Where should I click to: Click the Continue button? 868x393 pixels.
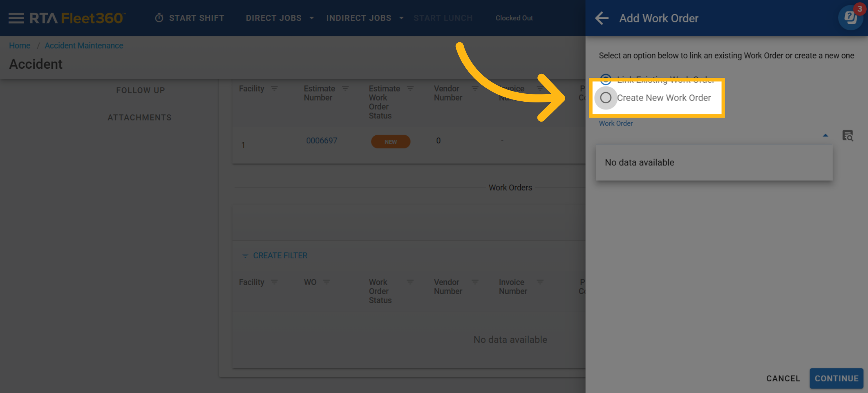(x=836, y=378)
